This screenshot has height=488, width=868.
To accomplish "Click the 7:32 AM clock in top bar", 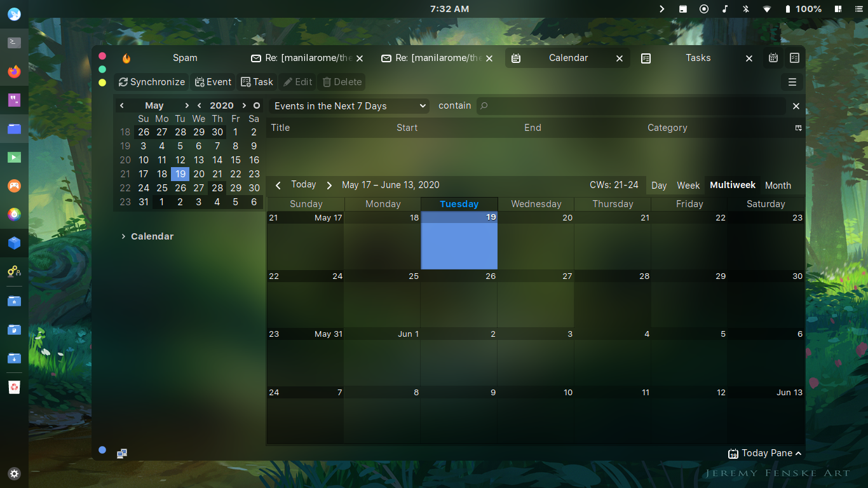I will 449,9.
